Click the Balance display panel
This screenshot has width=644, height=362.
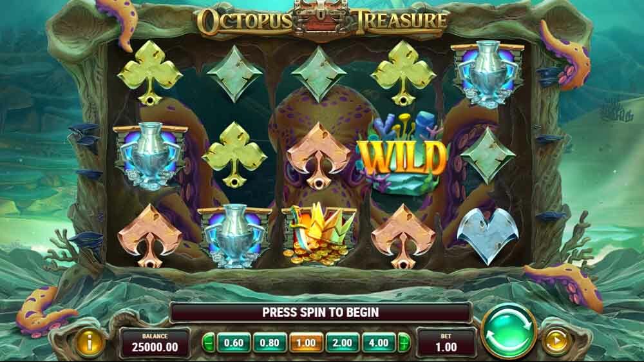pyautogui.click(x=155, y=343)
